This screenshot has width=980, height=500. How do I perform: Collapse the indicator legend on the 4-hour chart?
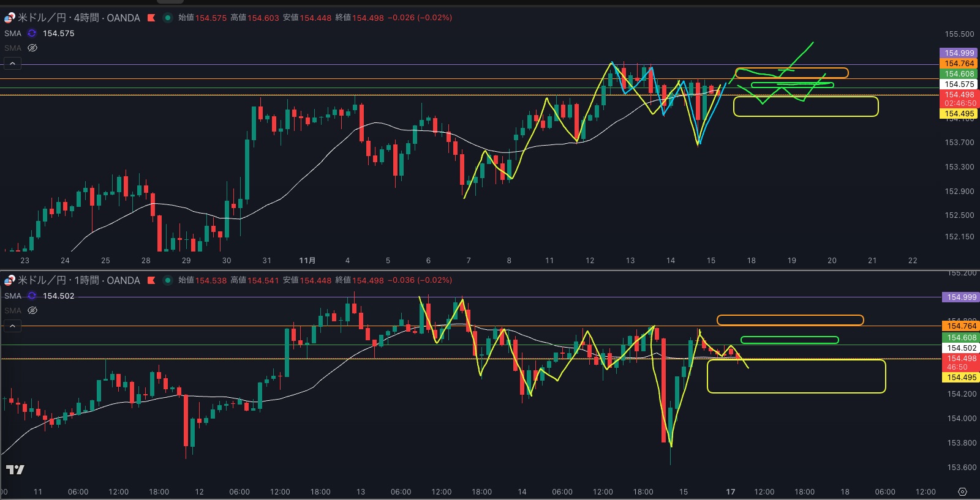12,63
